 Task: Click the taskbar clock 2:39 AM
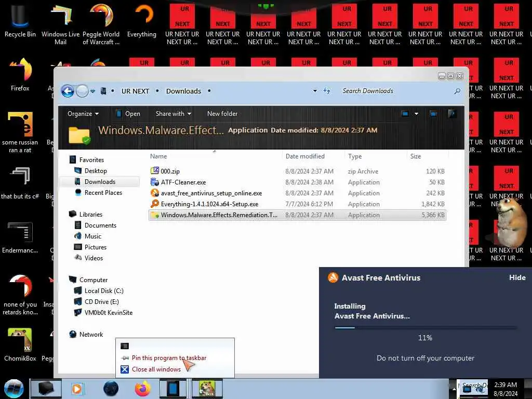coord(505,385)
